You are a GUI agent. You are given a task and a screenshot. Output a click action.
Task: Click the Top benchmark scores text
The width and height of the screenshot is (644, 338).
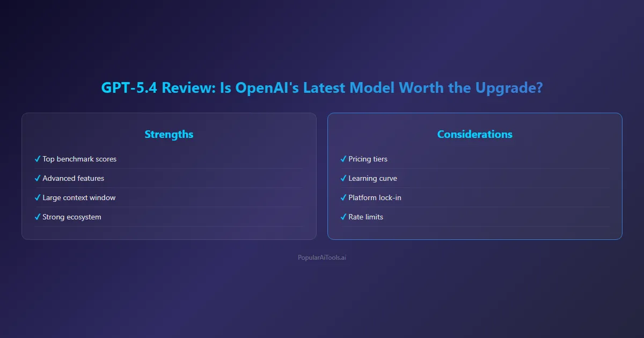pos(79,159)
